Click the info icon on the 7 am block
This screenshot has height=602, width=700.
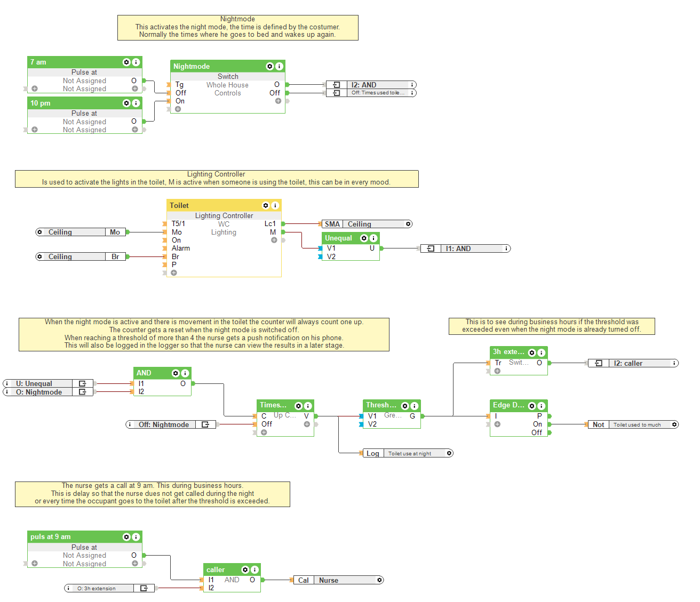[x=136, y=62]
